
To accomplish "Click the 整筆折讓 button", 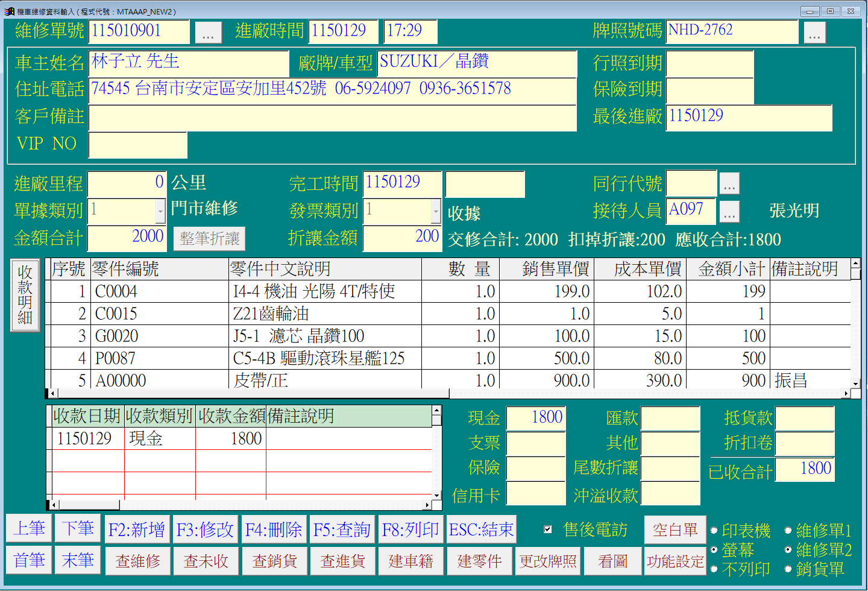I will tap(209, 239).
